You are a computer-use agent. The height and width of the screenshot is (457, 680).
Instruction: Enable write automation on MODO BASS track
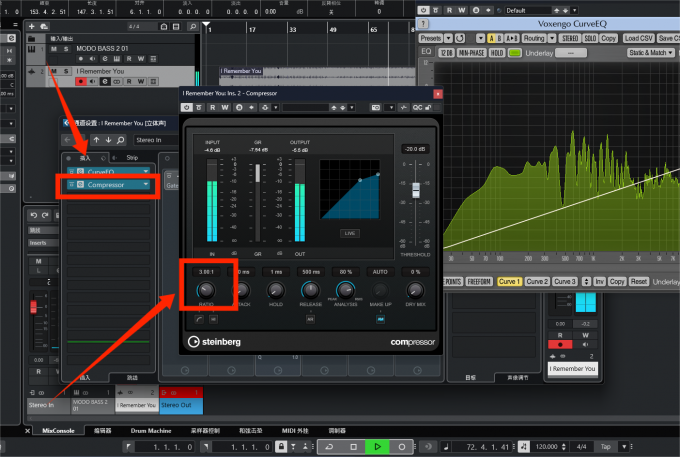click(x=141, y=59)
